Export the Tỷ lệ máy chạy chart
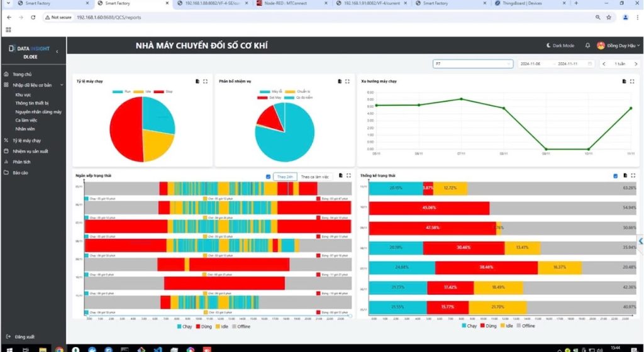Screen dimensions: 644x352 pos(197,81)
